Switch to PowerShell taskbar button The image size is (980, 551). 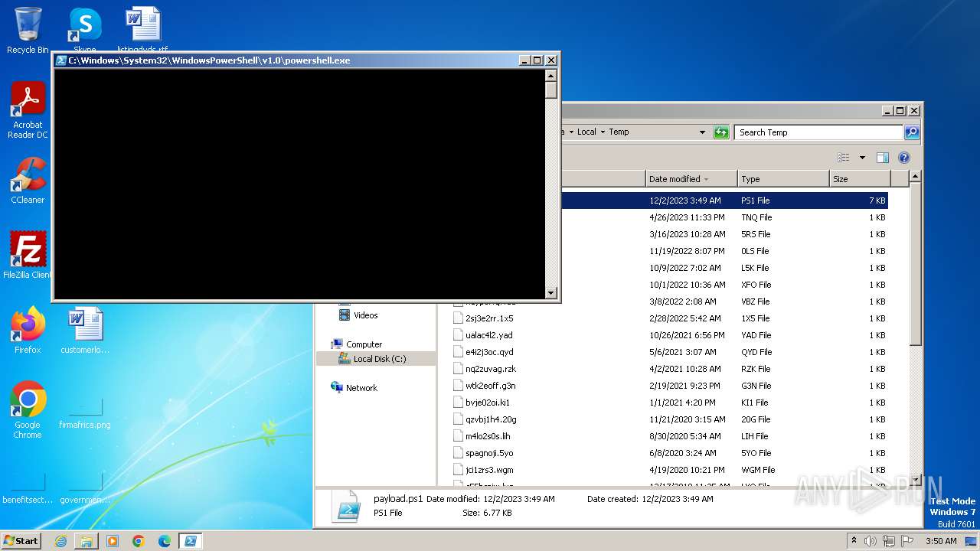191,541
